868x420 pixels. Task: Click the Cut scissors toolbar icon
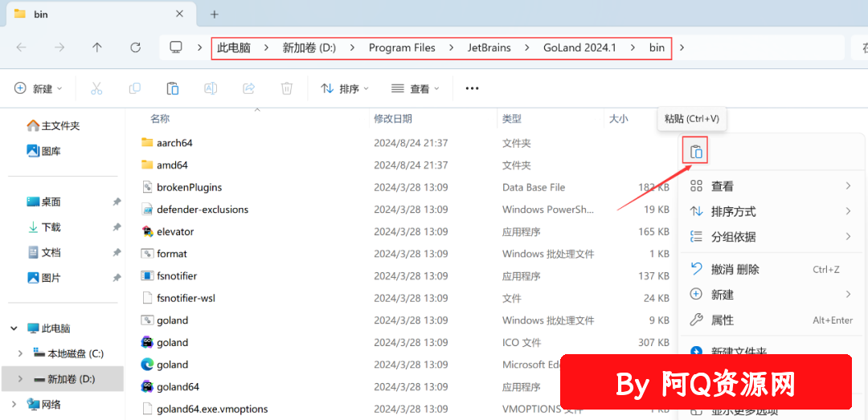[96, 88]
